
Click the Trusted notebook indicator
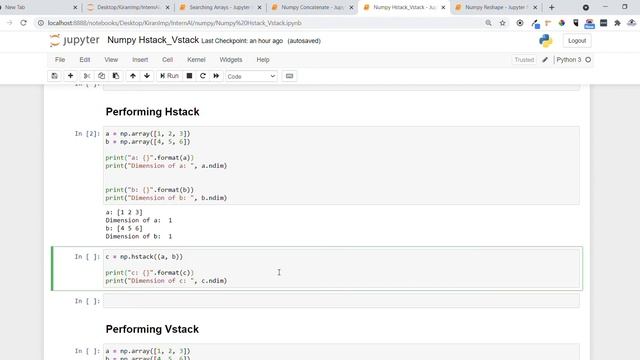tap(524, 60)
